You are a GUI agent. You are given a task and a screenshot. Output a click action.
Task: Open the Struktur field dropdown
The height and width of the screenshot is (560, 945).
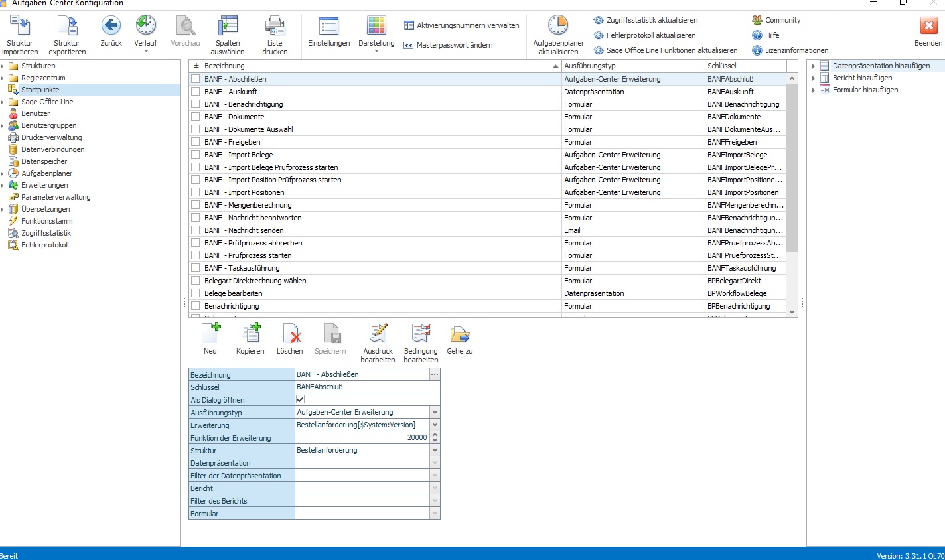(x=435, y=450)
